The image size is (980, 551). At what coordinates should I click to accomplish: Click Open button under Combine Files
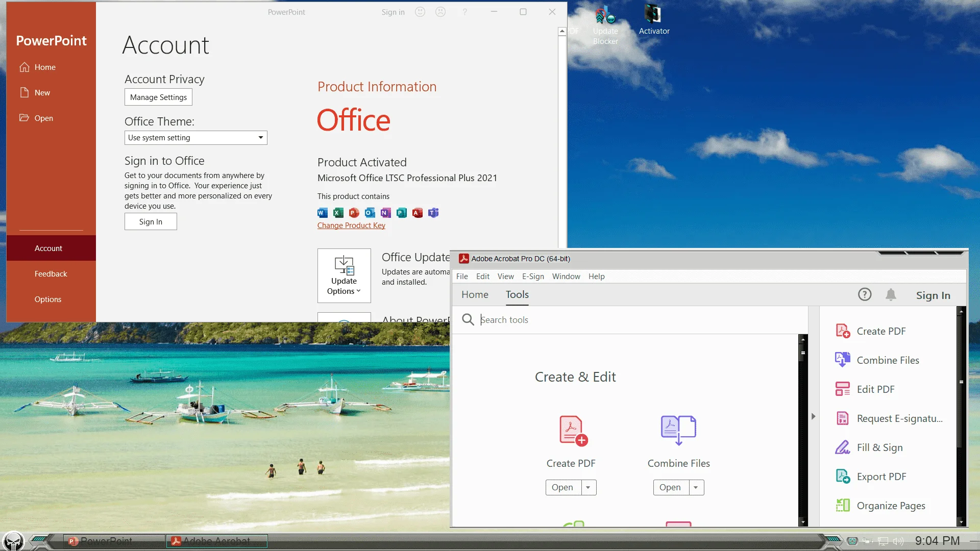671,487
